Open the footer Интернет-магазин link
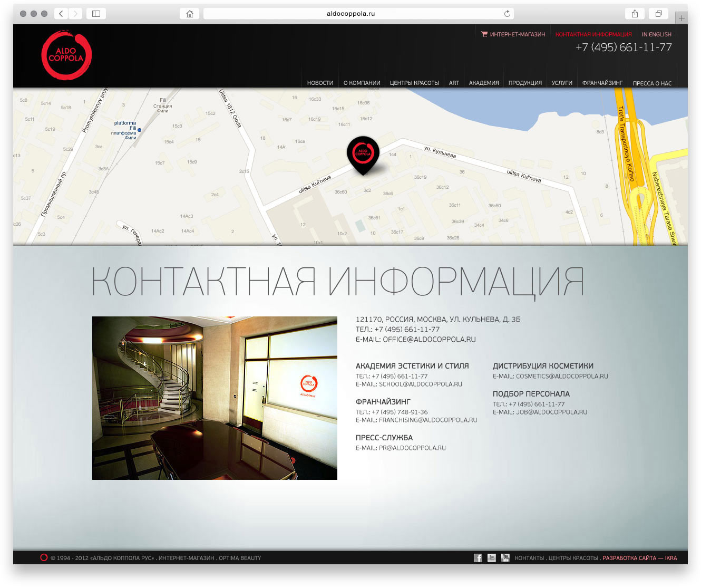 (x=187, y=558)
